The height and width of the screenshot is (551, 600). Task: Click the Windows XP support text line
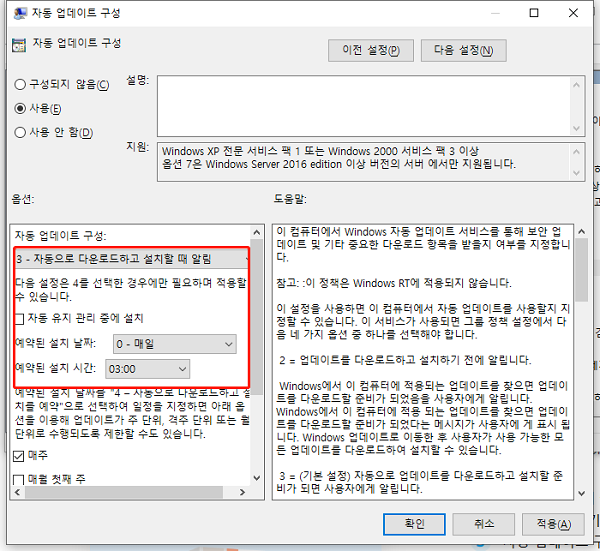coord(320,151)
